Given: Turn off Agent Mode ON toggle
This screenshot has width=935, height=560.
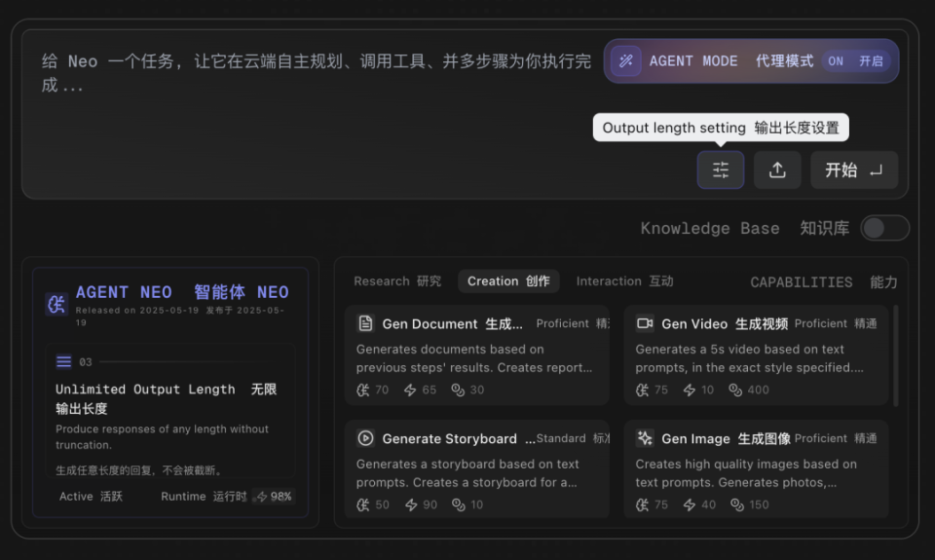Looking at the screenshot, I should click(855, 60).
